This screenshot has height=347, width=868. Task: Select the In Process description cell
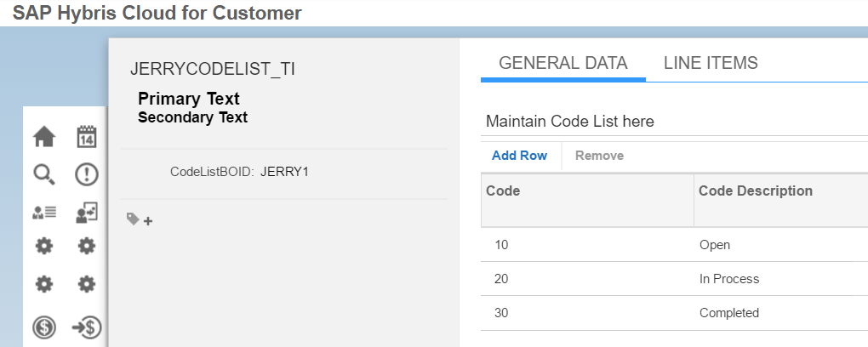(780, 279)
